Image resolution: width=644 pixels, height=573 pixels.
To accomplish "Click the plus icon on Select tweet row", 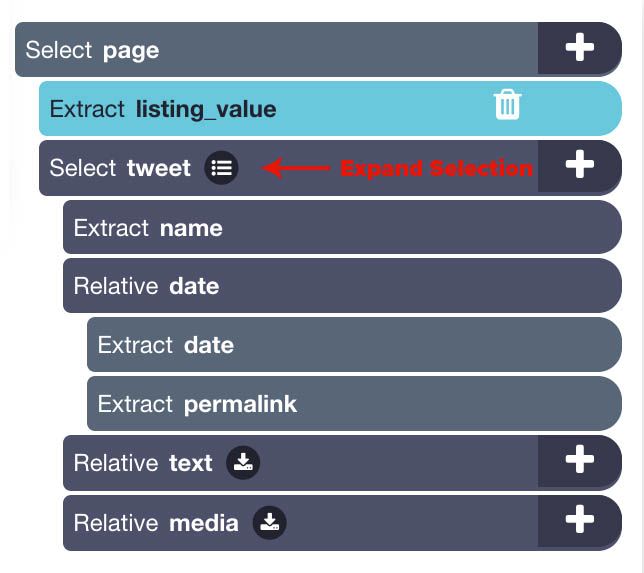I will coord(580,165).
